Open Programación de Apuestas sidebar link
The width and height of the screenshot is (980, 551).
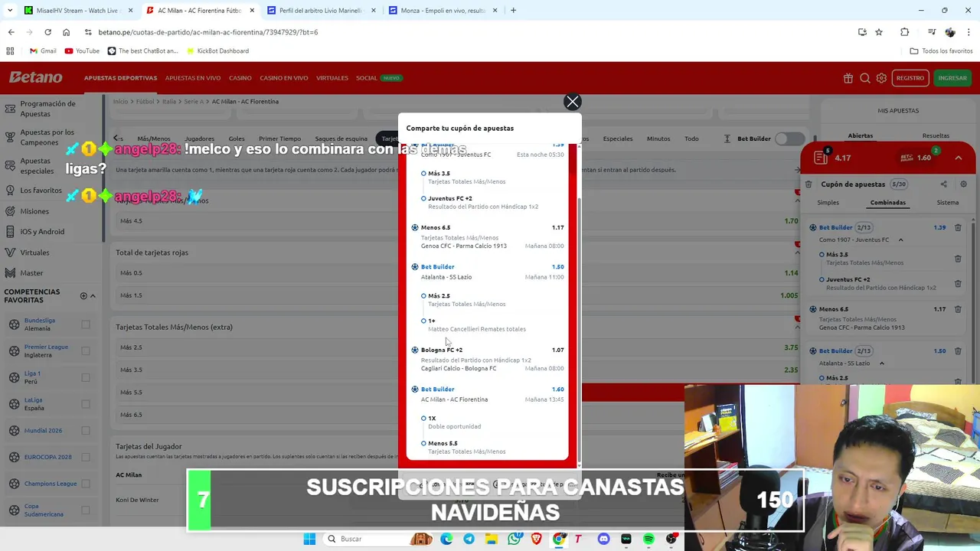[x=47, y=109]
